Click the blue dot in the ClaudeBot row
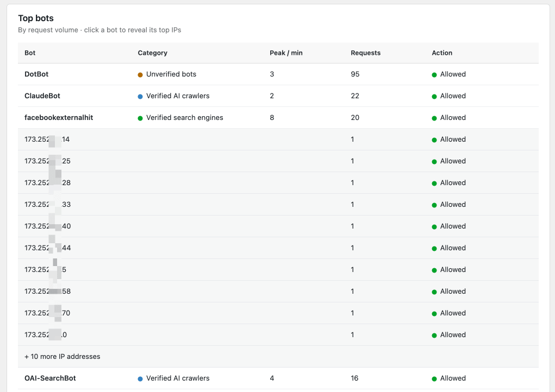 tap(140, 97)
